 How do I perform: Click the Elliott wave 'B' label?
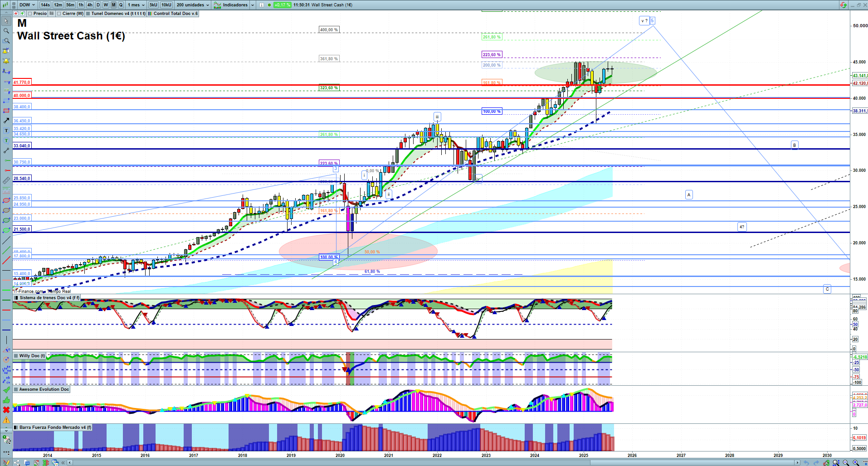click(x=794, y=145)
